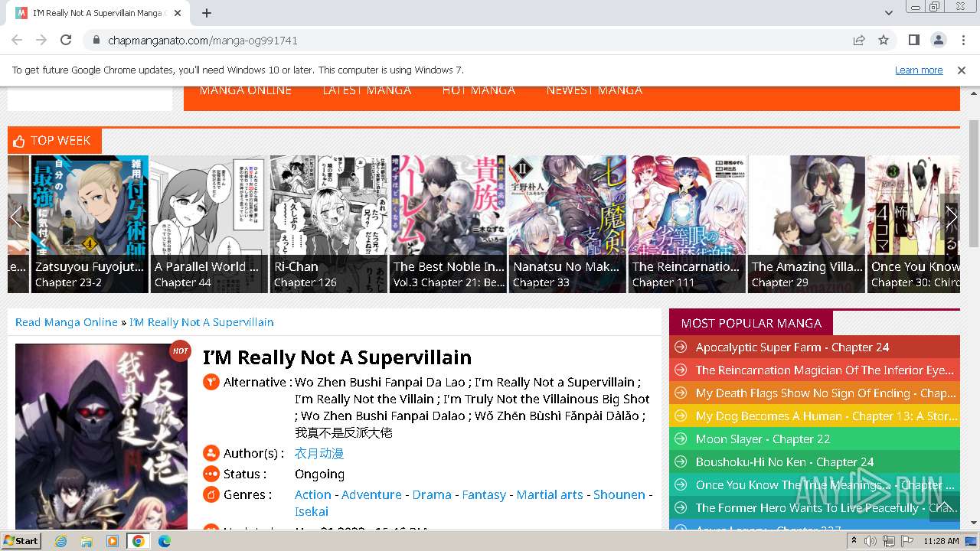
Task: Open the Chrome profile avatar
Action: [938, 40]
